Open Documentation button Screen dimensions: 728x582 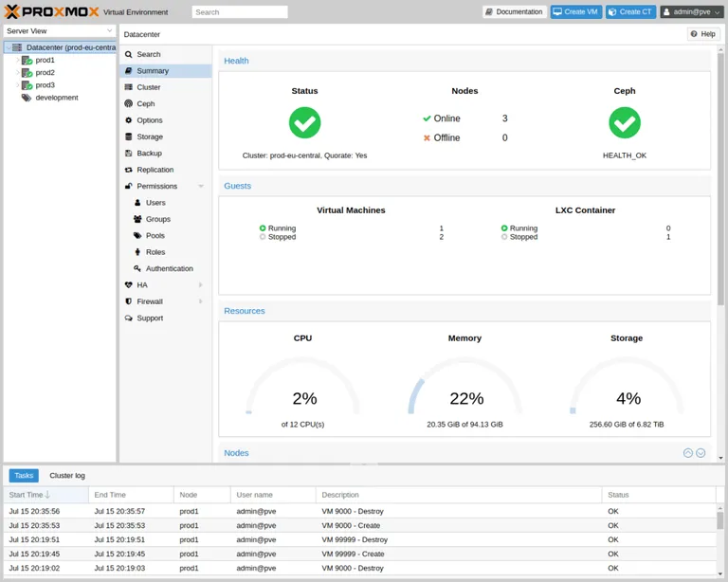514,12
